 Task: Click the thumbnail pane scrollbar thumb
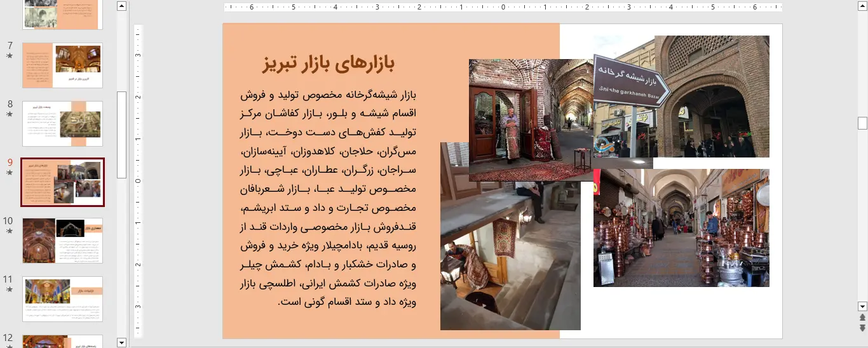pyautogui.click(x=122, y=135)
